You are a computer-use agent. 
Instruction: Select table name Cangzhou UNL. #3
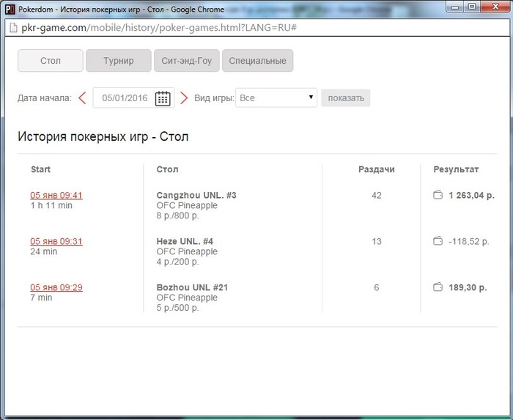[196, 195]
